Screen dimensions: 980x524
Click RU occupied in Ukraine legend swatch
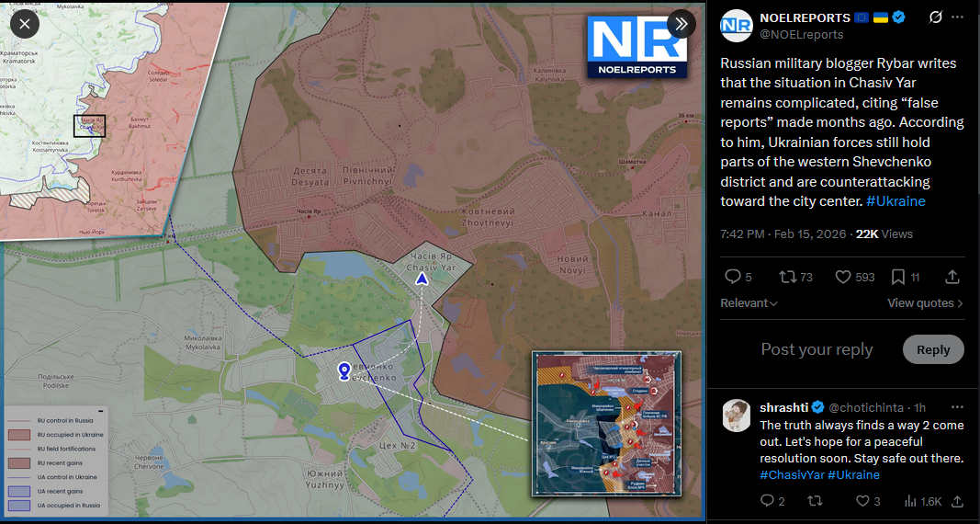(x=19, y=435)
